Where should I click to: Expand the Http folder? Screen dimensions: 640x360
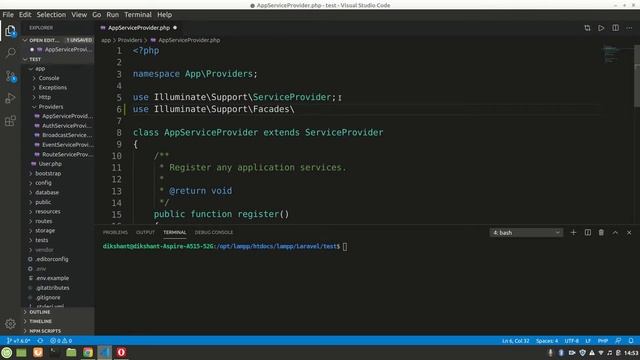58,97
